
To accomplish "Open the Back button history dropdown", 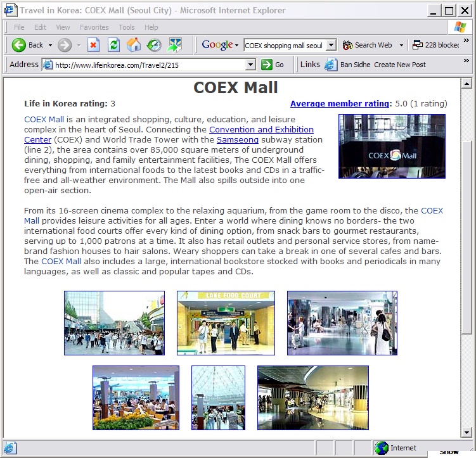I will (x=51, y=45).
